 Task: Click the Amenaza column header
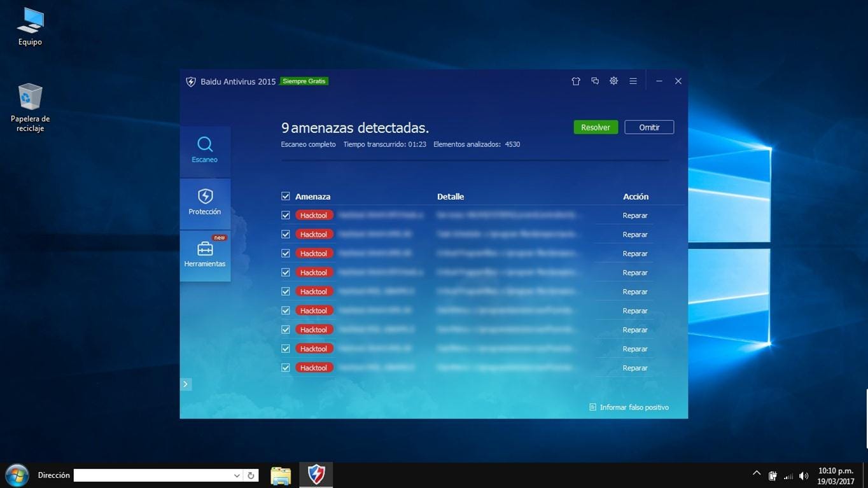pos(312,197)
